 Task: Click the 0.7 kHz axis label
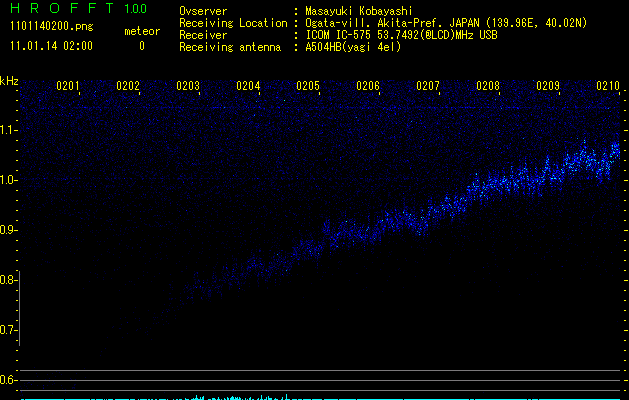[7, 330]
